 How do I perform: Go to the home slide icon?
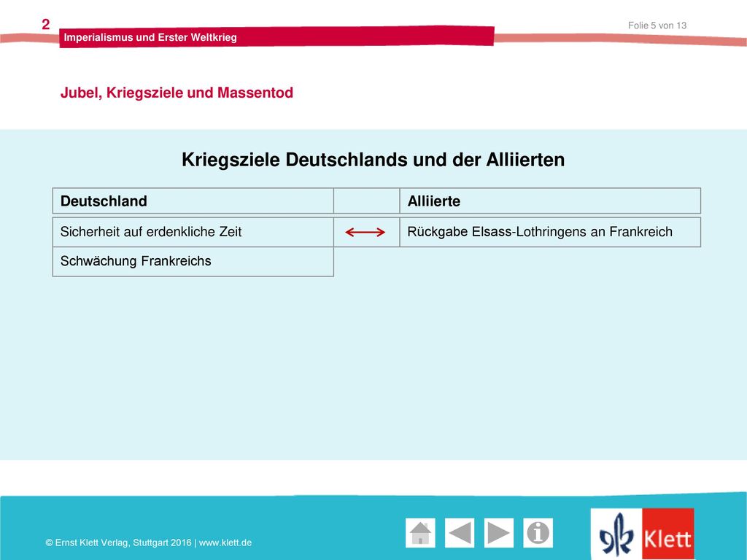pos(420,533)
